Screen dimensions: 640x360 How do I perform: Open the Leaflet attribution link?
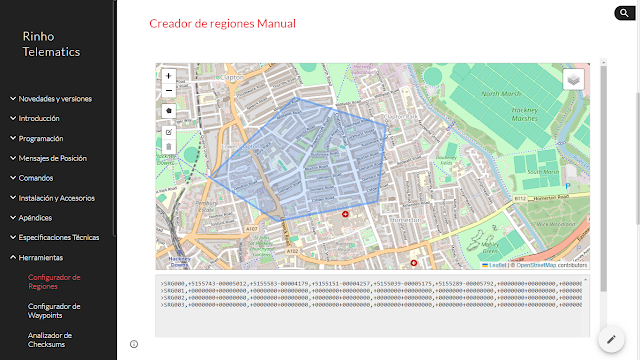click(498, 265)
